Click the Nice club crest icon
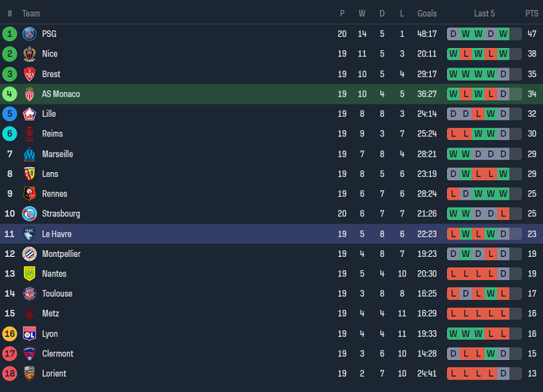 point(29,54)
